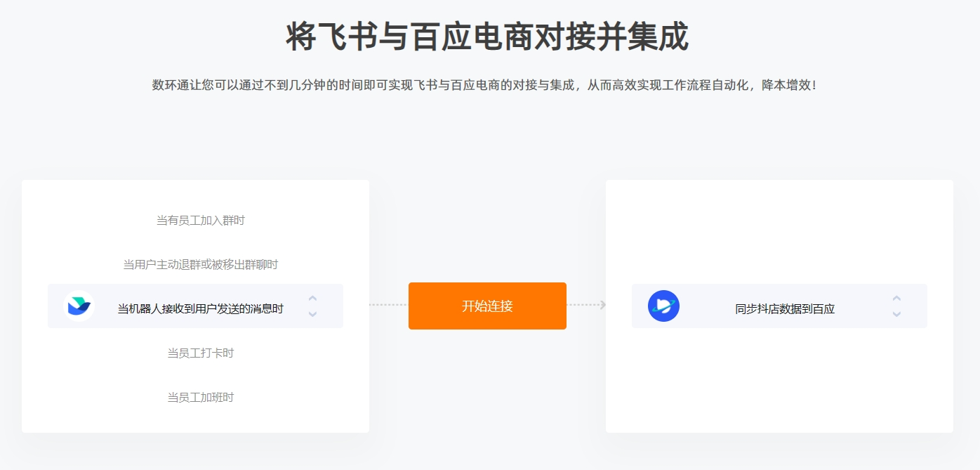
Task: Step up to previous Feishu trigger
Action: pos(313,299)
